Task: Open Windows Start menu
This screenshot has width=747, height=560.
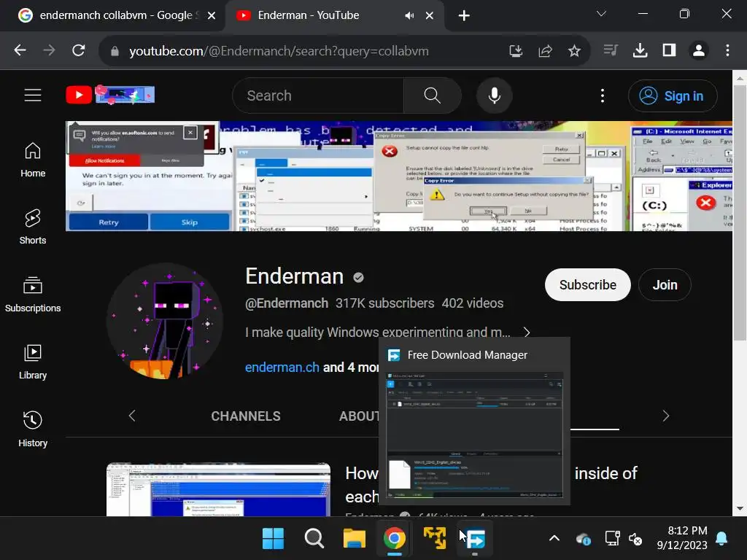Action: coord(273,539)
